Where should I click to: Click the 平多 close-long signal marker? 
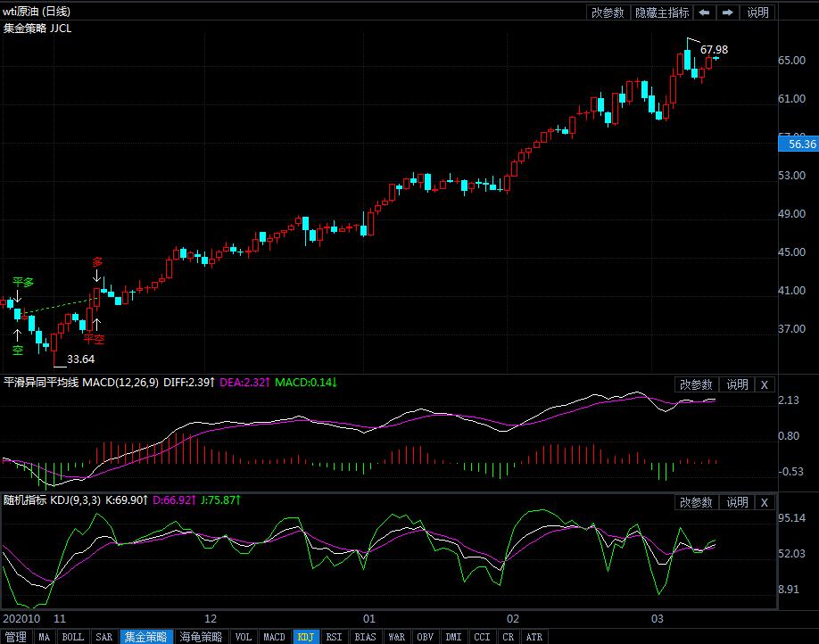23,283
